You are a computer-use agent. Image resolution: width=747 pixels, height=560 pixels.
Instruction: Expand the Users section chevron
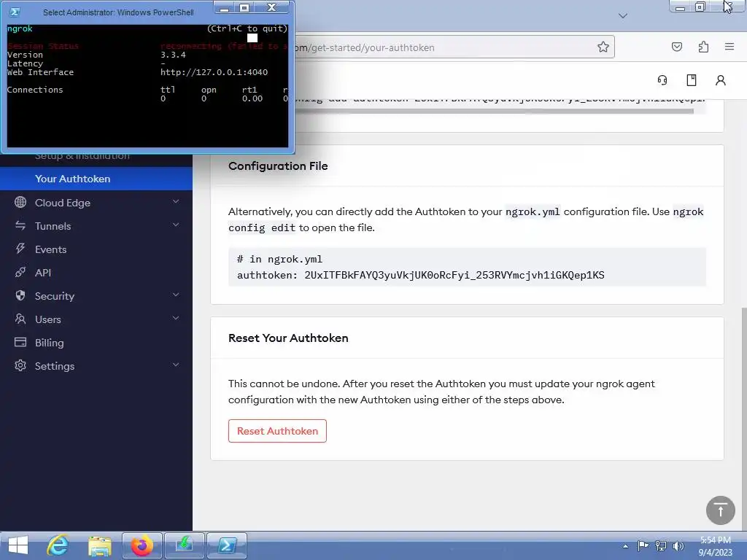(x=176, y=319)
